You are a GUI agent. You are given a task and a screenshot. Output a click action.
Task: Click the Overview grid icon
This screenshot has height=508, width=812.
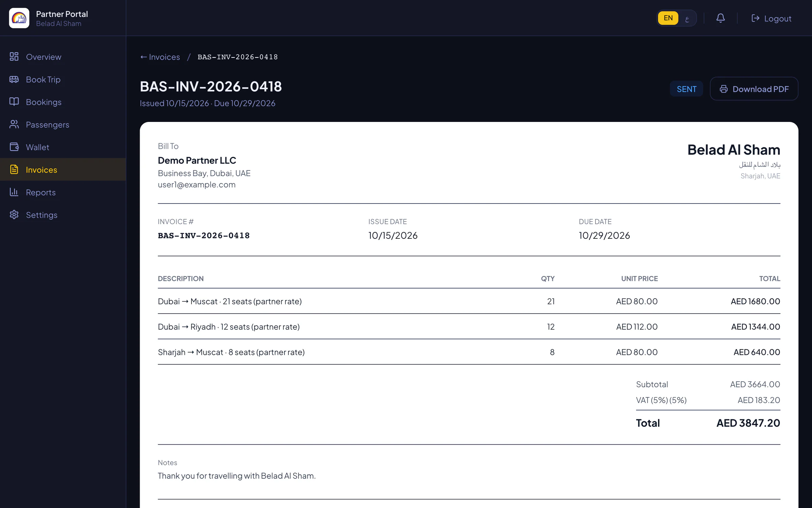click(x=14, y=57)
